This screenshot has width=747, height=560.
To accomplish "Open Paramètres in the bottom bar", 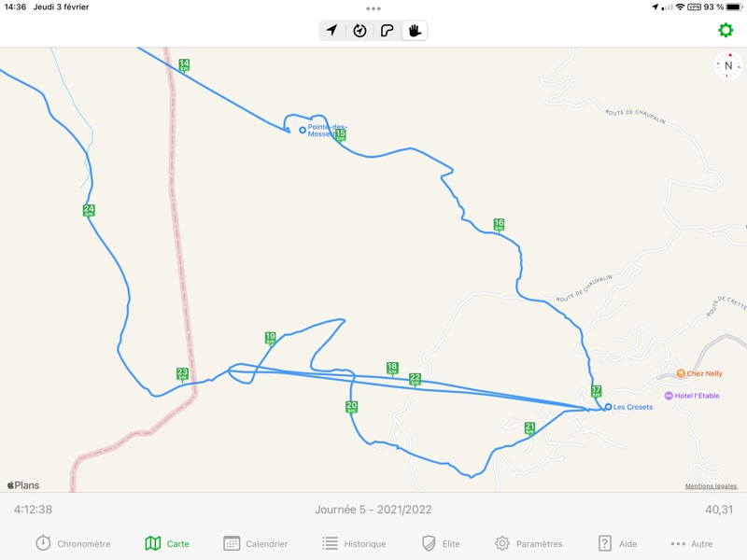I will click(529, 543).
